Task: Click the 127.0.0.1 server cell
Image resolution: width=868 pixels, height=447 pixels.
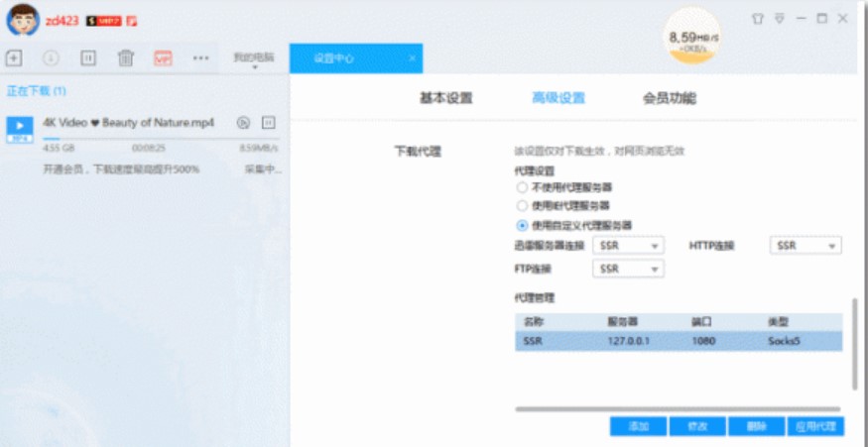Action: [x=628, y=341]
